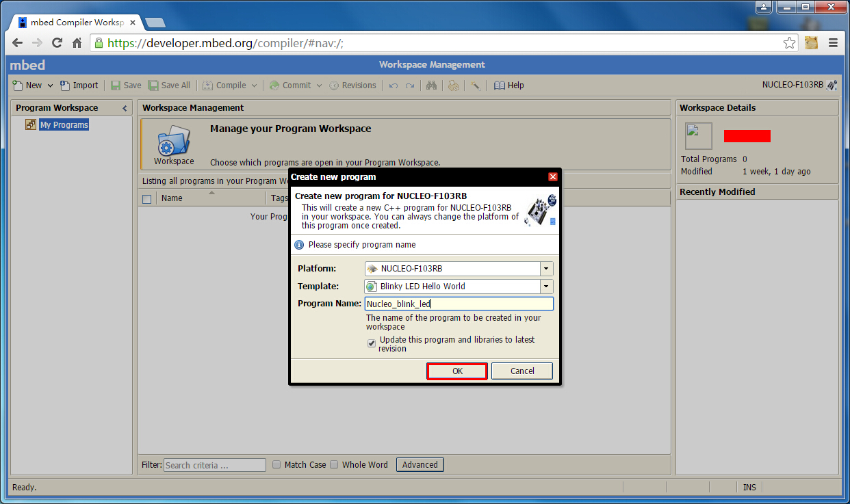Screen dimensions: 850x504
Task: Close the Create new program dialog
Action: (x=553, y=177)
